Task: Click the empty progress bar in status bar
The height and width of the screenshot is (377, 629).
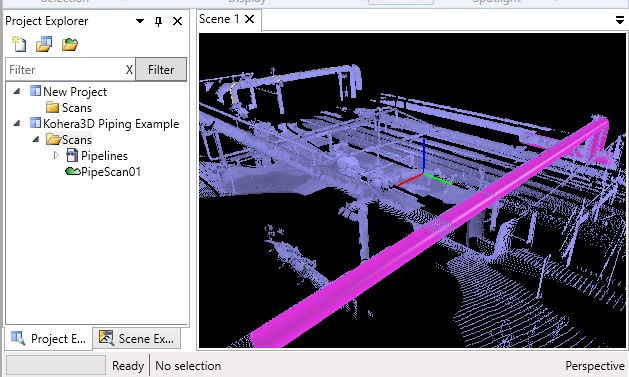Action: click(56, 365)
